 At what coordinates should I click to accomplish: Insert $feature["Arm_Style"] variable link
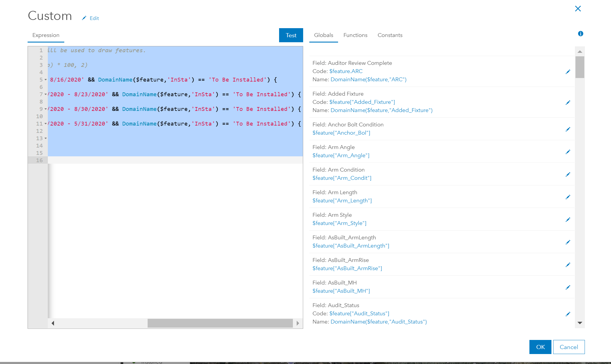(x=339, y=223)
